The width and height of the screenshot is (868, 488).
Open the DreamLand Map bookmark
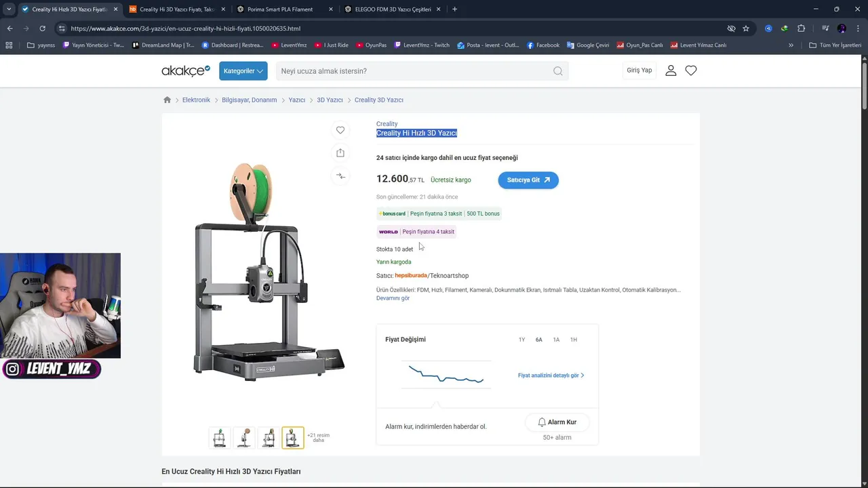tap(163, 45)
